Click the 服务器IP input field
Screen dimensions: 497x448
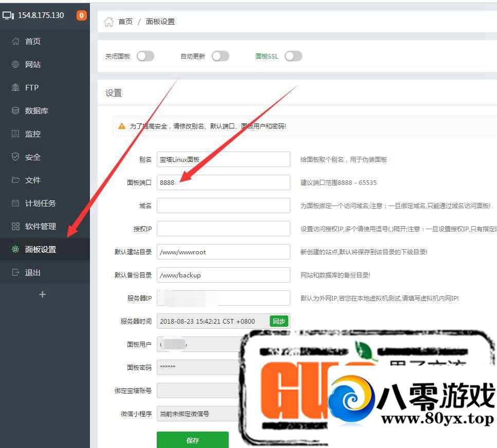pyautogui.click(x=224, y=298)
